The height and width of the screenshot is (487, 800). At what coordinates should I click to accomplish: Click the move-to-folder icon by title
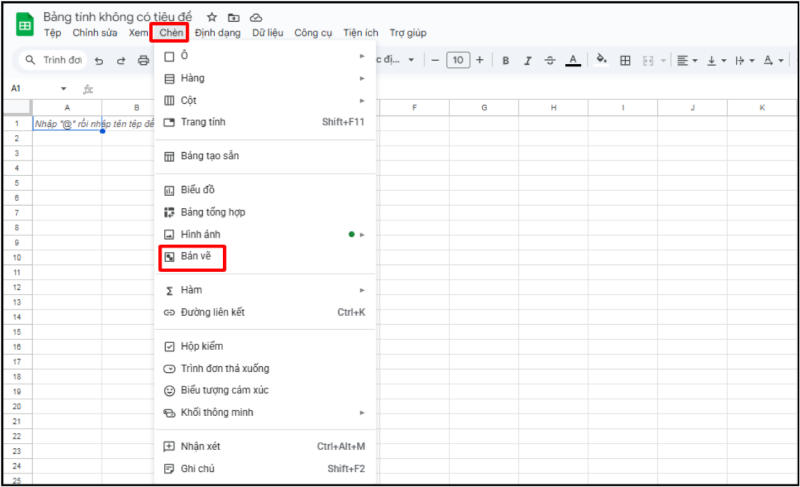[x=233, y=18]
